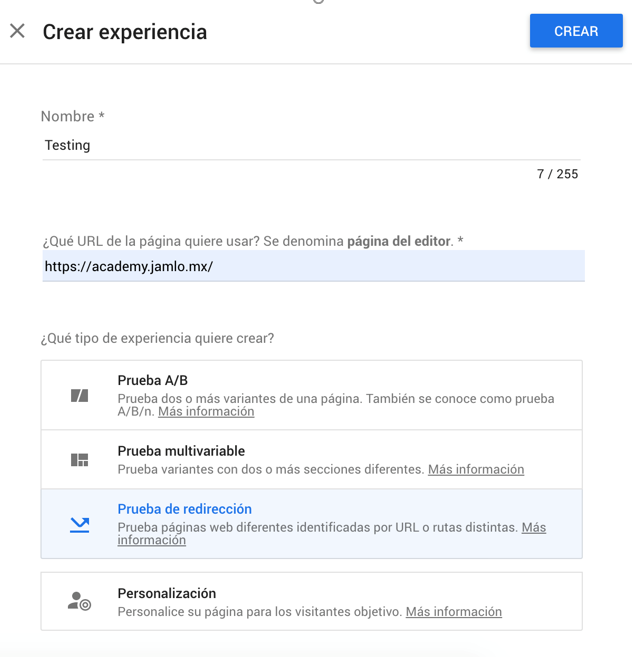
Task: Click the Prueba multivariable grid icon
Action: click(x=80, y=460)
